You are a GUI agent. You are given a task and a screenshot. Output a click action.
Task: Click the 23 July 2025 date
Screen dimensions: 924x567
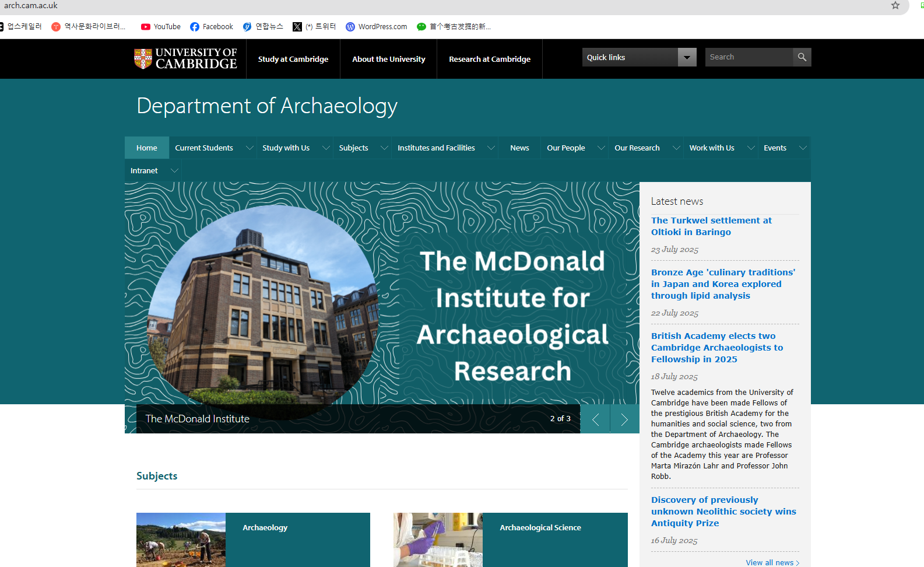click(674, 250)
